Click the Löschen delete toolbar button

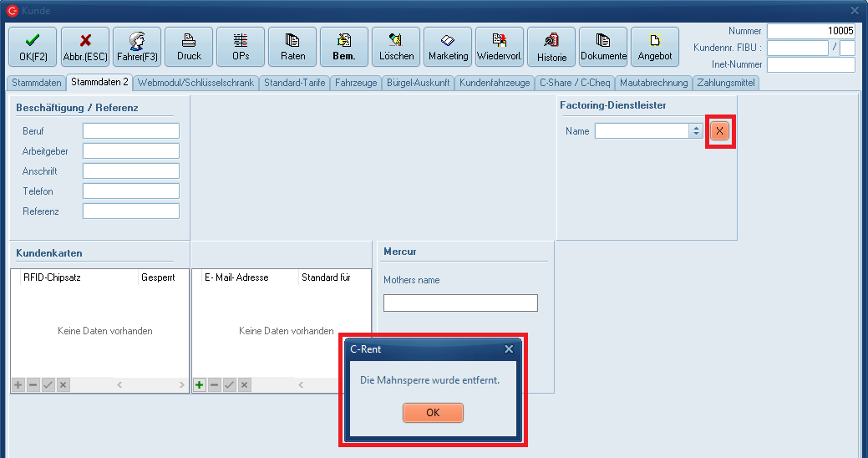(396, 47)
